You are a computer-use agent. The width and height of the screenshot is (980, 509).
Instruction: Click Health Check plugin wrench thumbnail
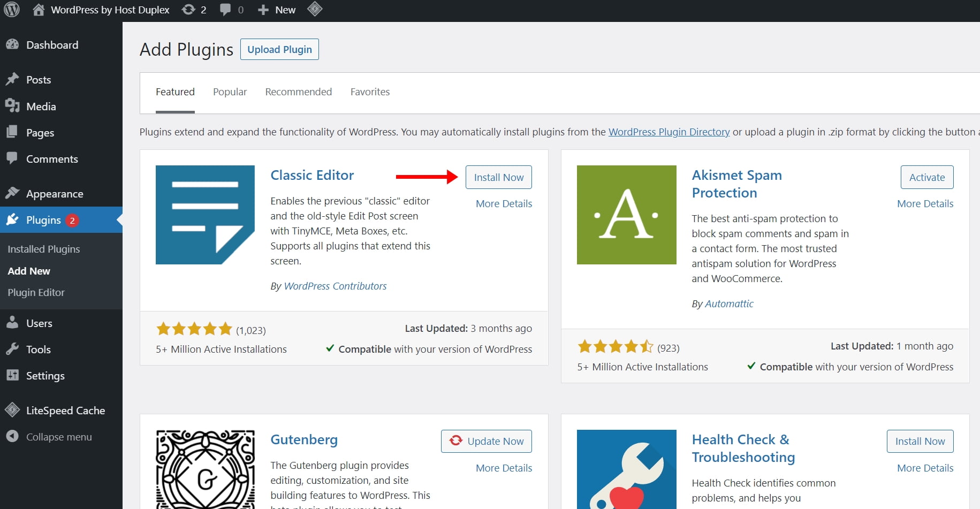point(626,469)
